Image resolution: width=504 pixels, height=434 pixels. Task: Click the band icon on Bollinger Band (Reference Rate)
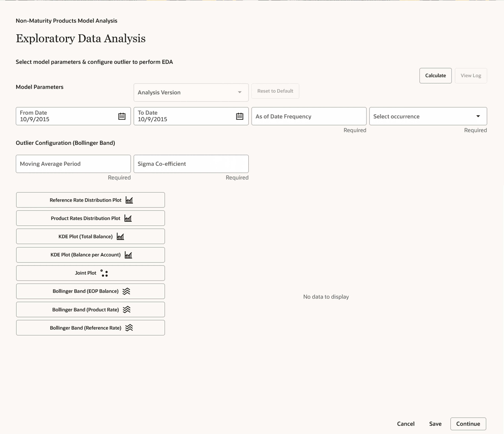[x=129, y=327]
